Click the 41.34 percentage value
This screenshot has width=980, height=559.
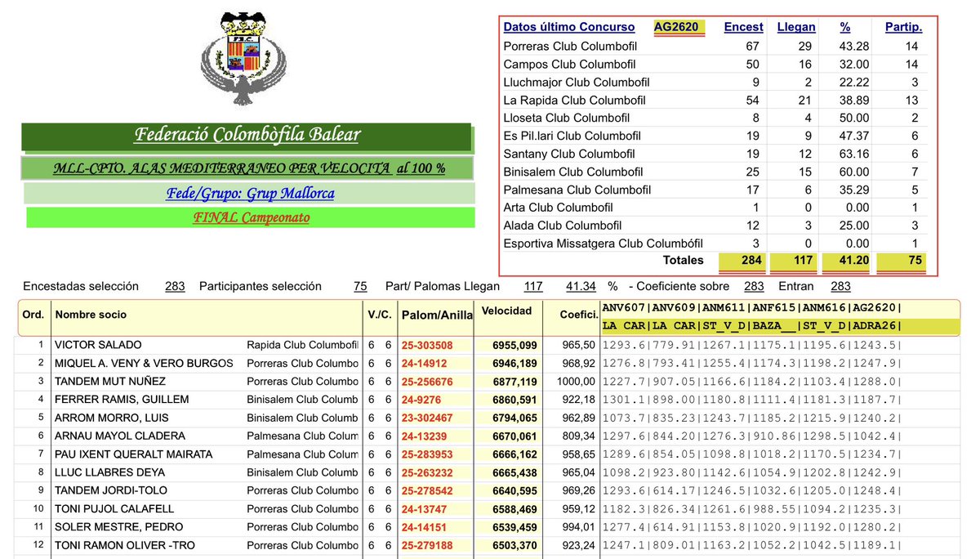[581, 286]
